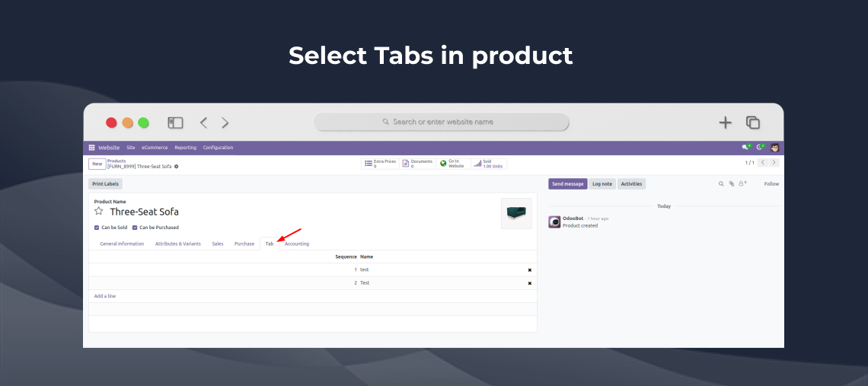Go to next record arrow

tap(774, 163)
